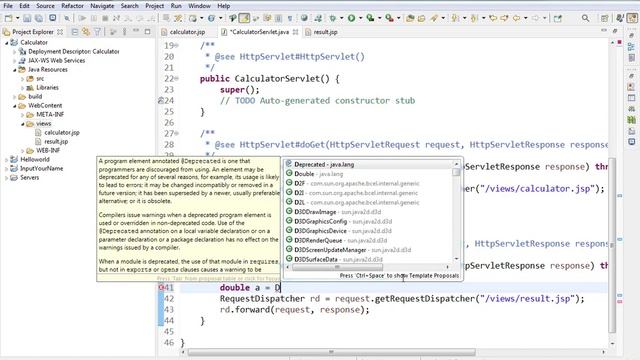Click the task marker on line 24

click(161, 100)
